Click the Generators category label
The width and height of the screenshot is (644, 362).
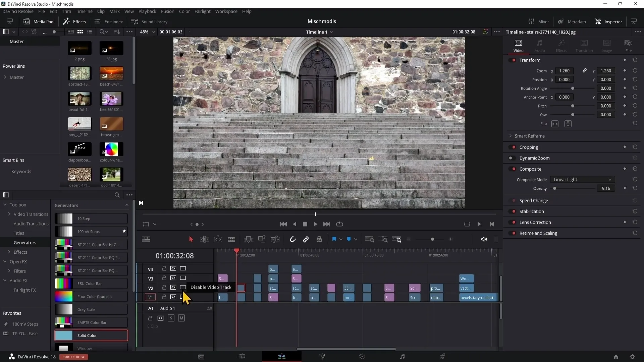(x=25, y=242)
